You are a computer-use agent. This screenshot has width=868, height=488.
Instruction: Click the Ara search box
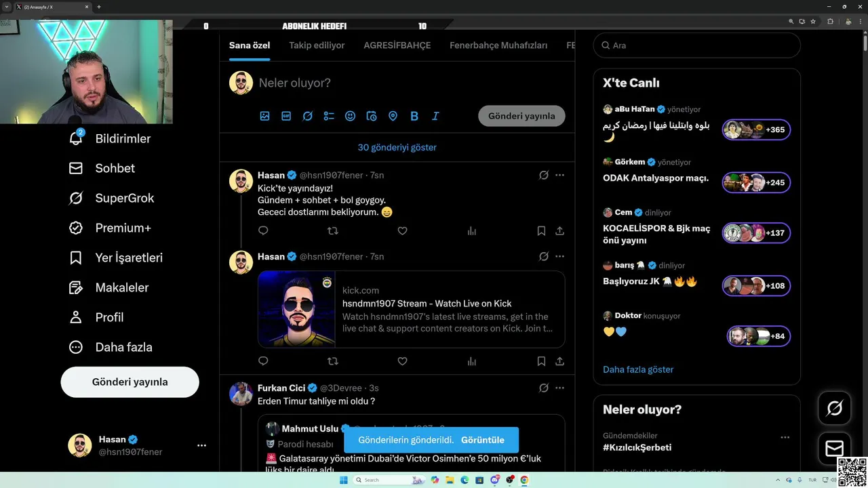696,45
